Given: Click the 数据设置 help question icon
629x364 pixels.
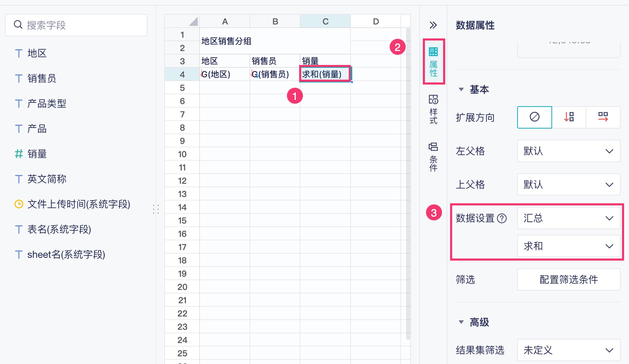Looking at the screenshot, I should coord(502,218).
